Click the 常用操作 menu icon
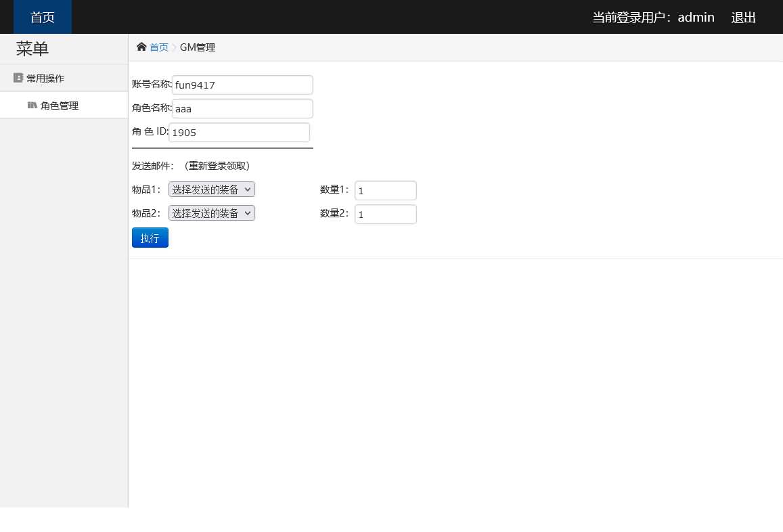 click(x=18, y=78)
